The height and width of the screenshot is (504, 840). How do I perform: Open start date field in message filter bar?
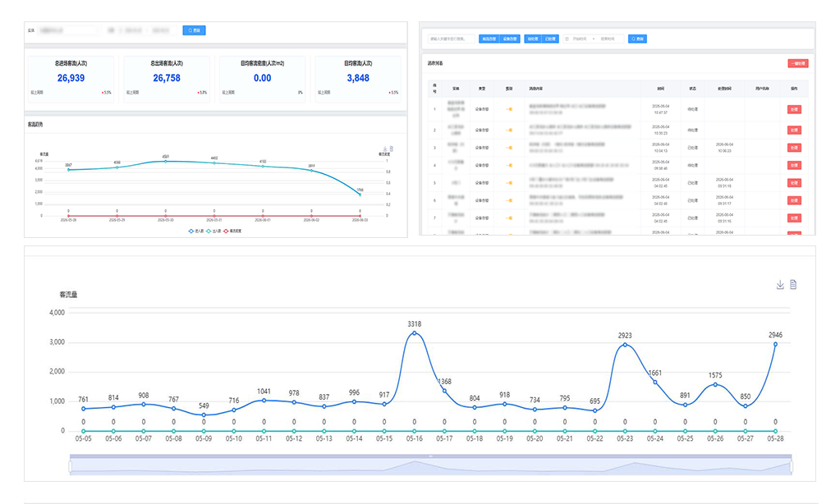(x=579, y=39)
